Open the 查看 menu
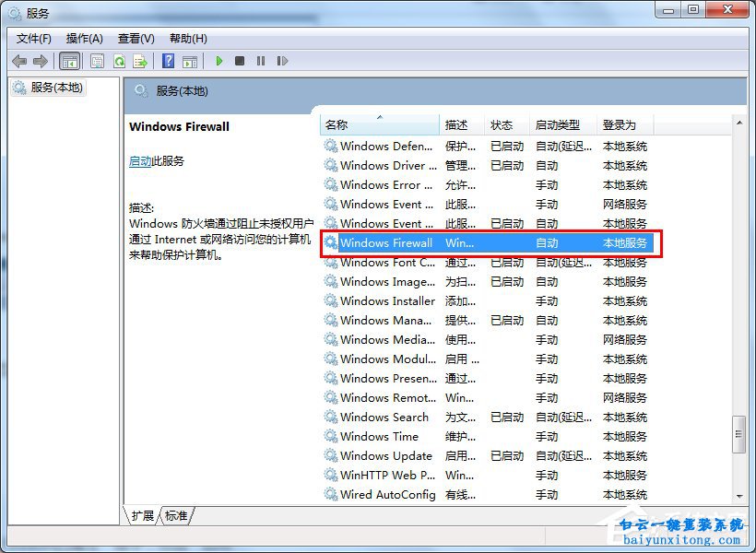This screenshot has width=756, height=553. (135, 38)
